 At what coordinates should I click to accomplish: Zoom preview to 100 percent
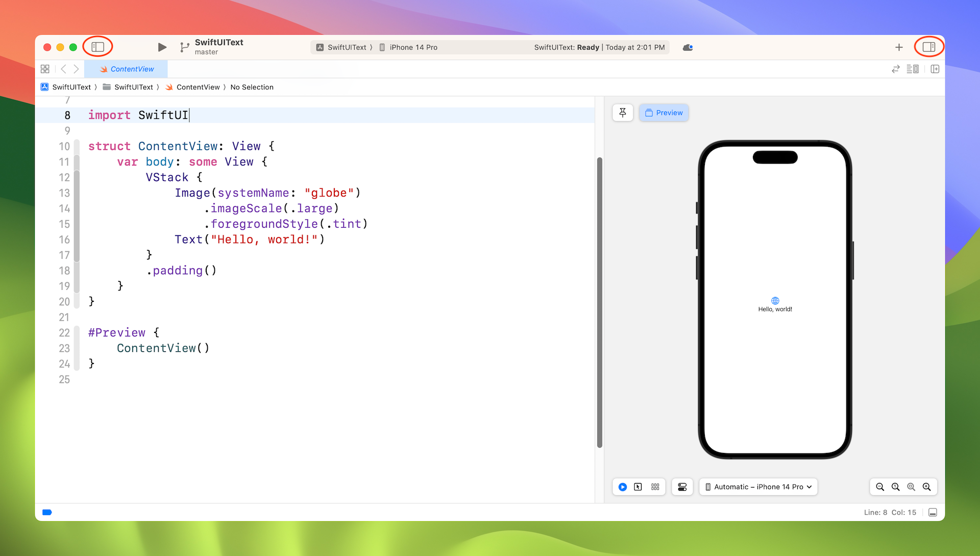pyautogui.click(x=895, y=487)
